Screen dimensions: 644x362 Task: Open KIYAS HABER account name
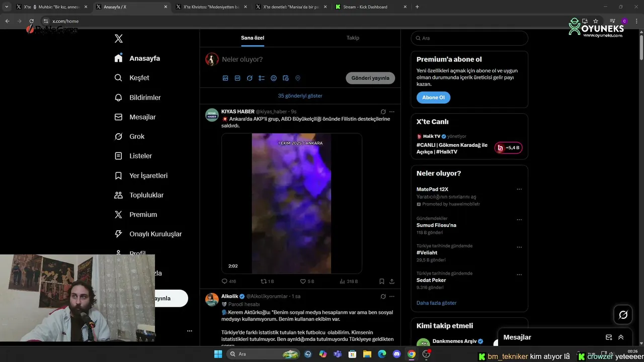pyautogui.click(x=238, y=112)
